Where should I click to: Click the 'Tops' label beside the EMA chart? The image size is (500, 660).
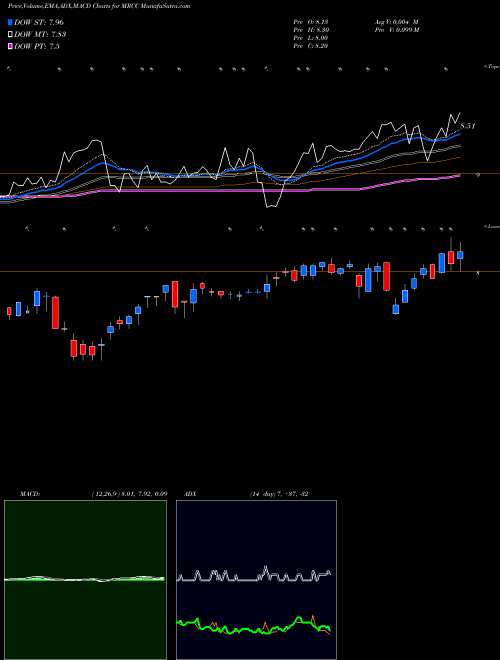492,67
